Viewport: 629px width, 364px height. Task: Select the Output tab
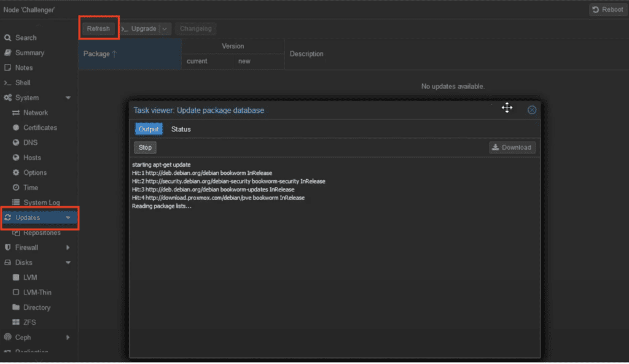[x=149, y=129]
